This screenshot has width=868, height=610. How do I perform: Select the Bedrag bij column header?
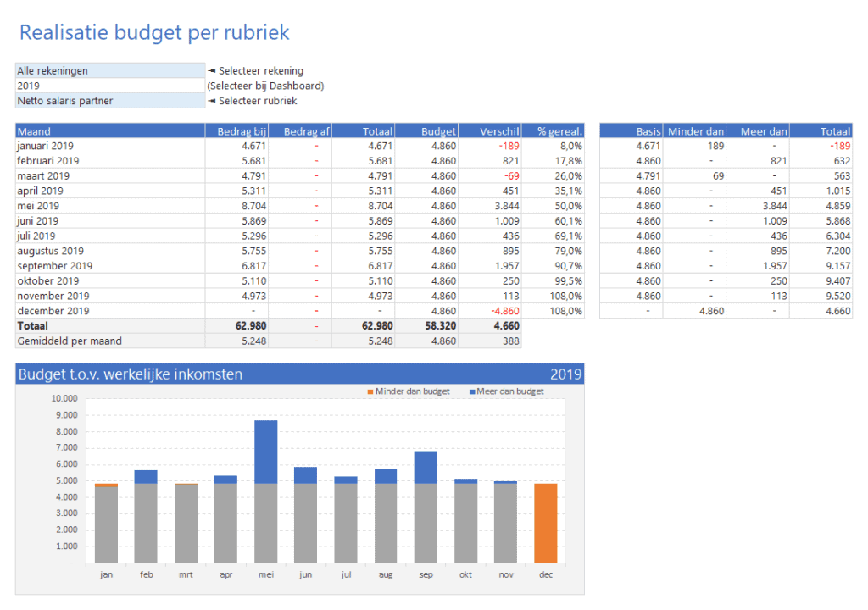(236, 131)
